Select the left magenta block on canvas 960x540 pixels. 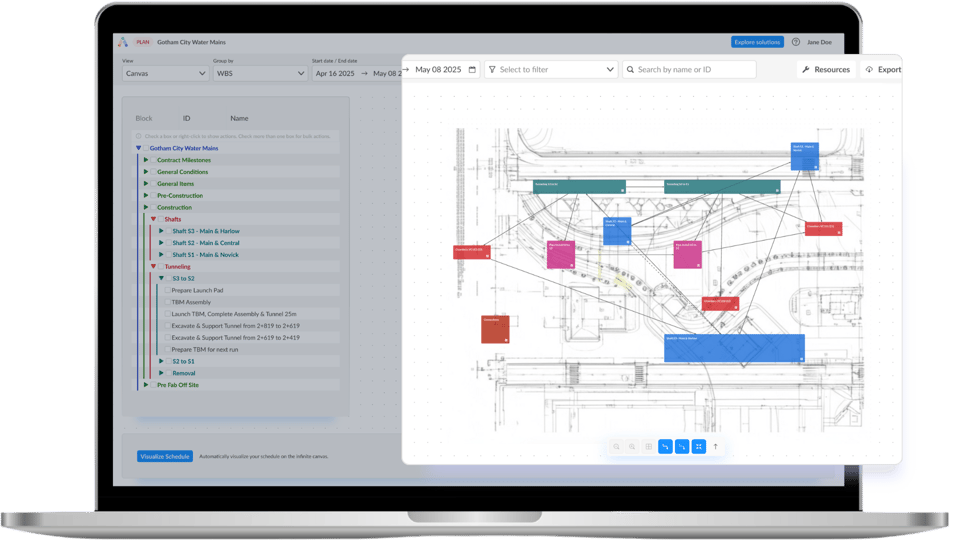coord(561,255)
